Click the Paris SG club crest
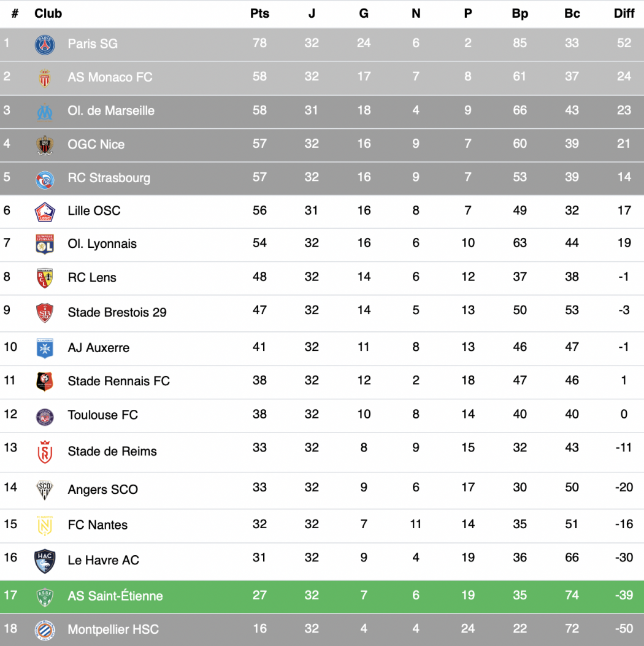 pyautogui.click(x=45, y=45)
